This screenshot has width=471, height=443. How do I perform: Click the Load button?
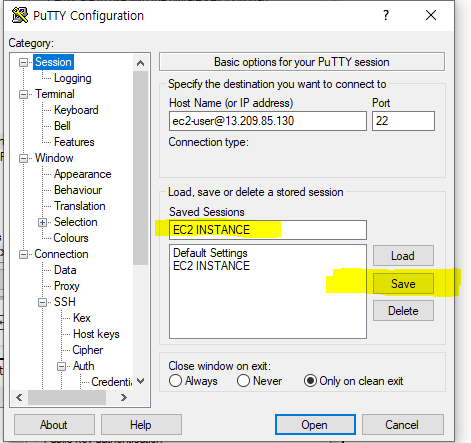(x=403, y=256)
